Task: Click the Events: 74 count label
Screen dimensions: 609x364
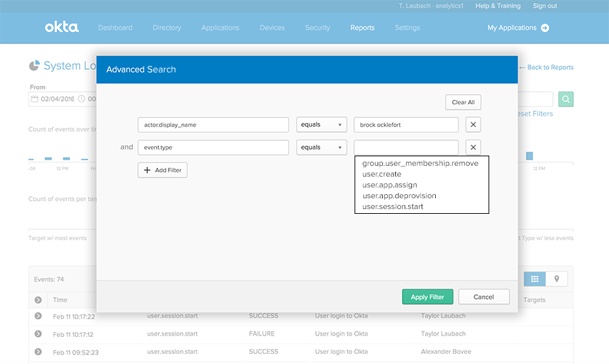Action: [49, 279]
